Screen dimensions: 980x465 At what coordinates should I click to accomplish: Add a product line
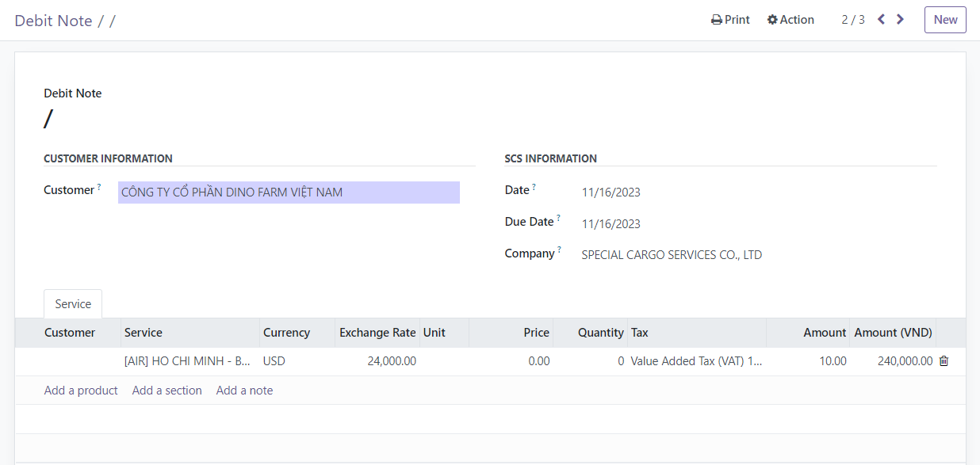click(81, 391)
